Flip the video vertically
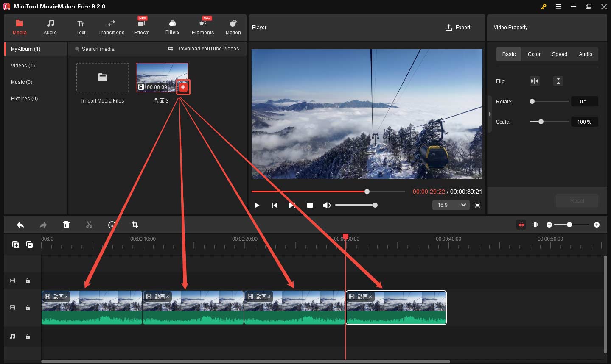 click(x=558, y=81)
